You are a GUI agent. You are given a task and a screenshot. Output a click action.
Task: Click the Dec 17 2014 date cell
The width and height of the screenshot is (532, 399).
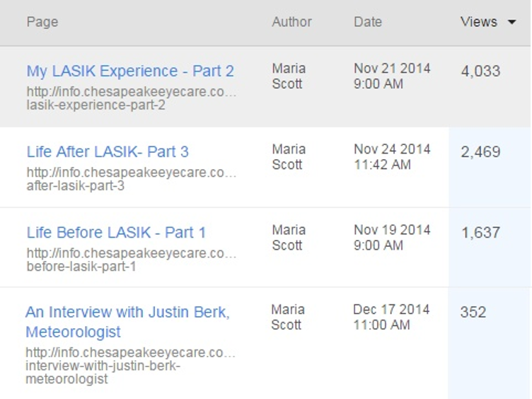click(x=391, y=317)
